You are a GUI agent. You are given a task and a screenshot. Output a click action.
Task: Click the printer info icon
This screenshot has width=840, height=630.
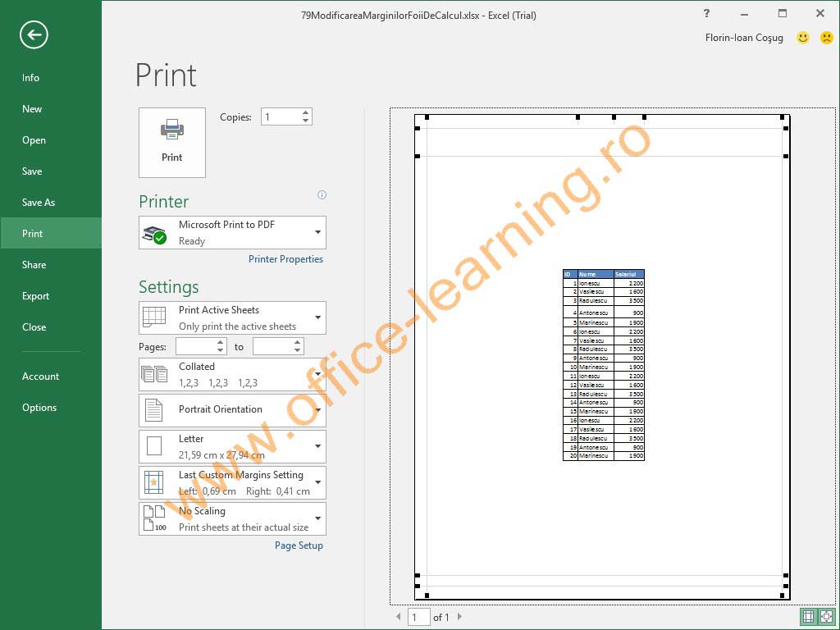(322, 195)
